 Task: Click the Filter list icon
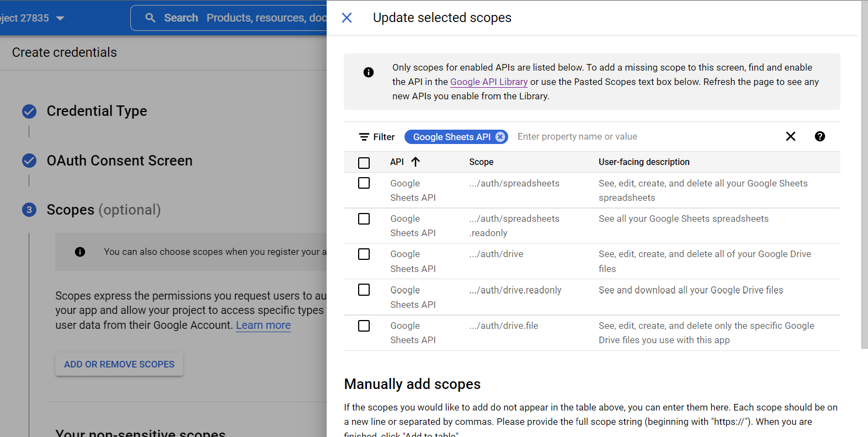364,137
